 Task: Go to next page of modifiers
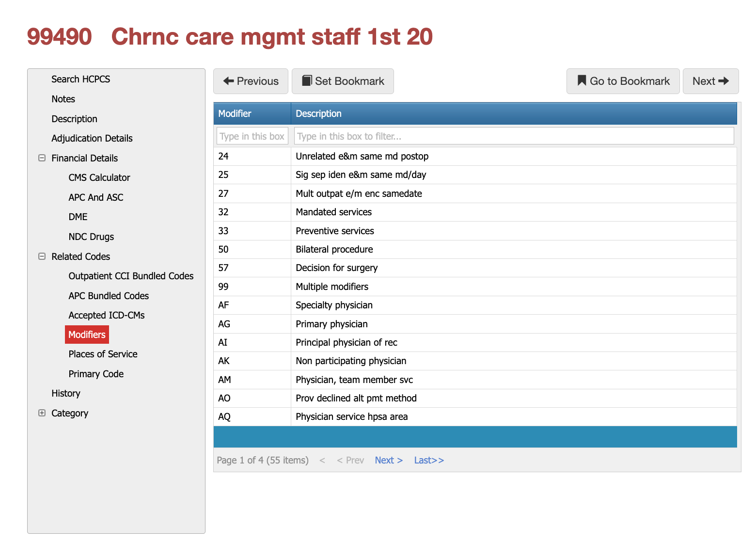(x=389, y=460)
